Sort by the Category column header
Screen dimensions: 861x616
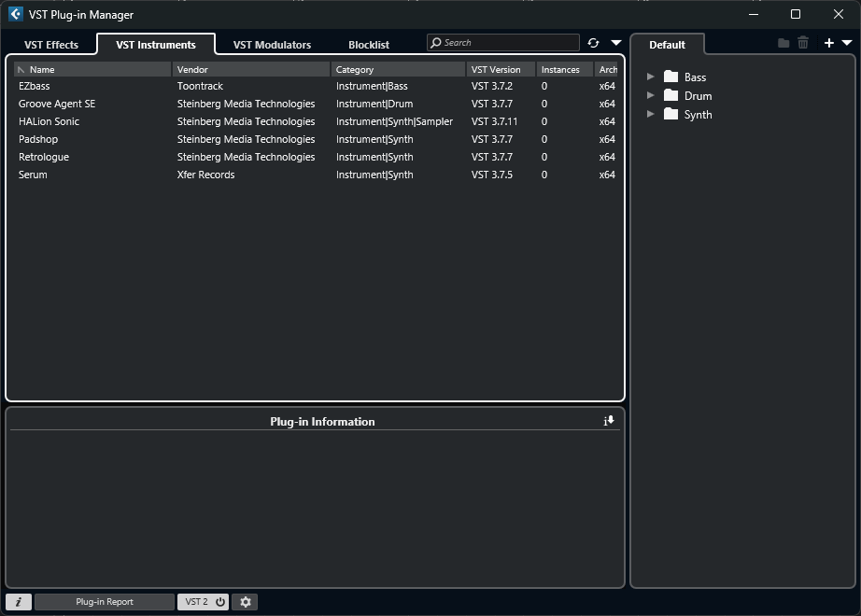(x=399, y=70)
